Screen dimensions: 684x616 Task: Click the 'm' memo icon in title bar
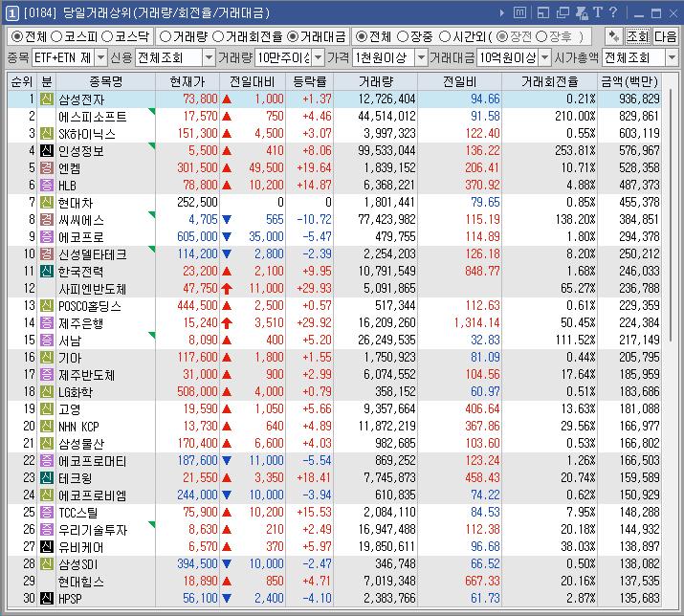click(x=519, y=12)
